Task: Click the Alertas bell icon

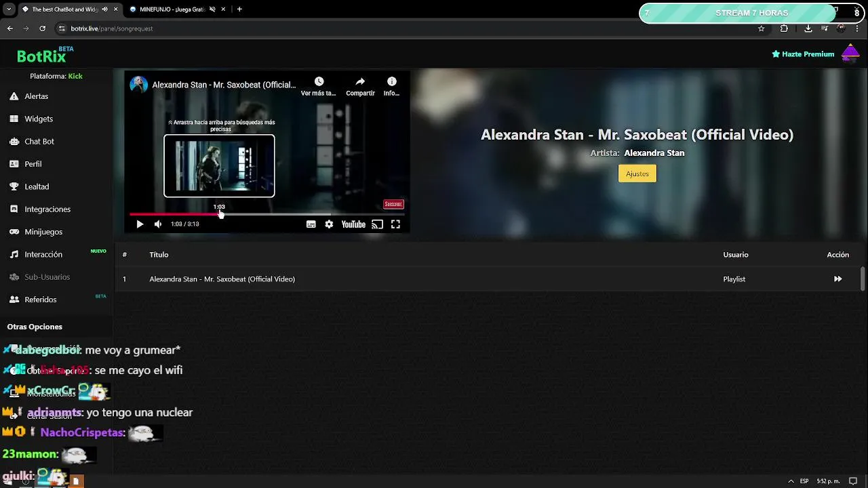Action: click(14, 96)
